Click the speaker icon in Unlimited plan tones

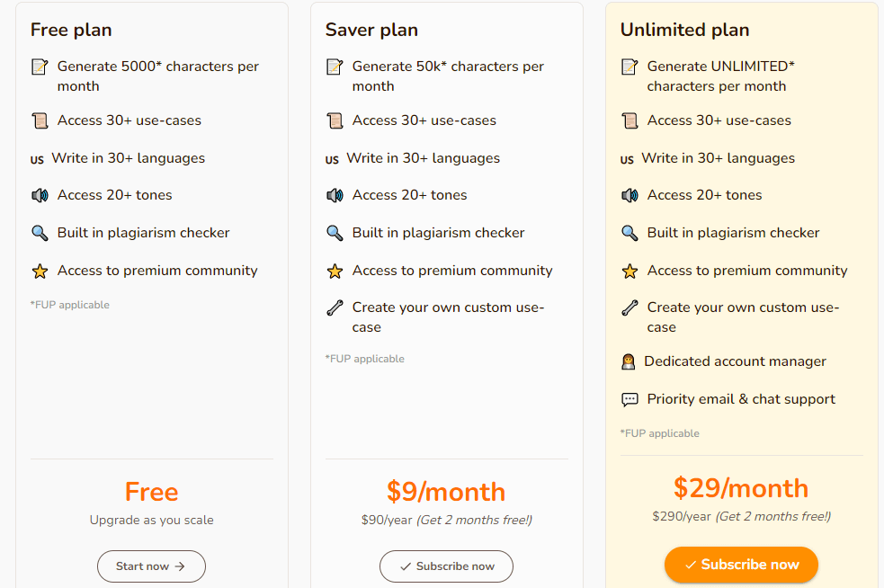pos(630,196)
